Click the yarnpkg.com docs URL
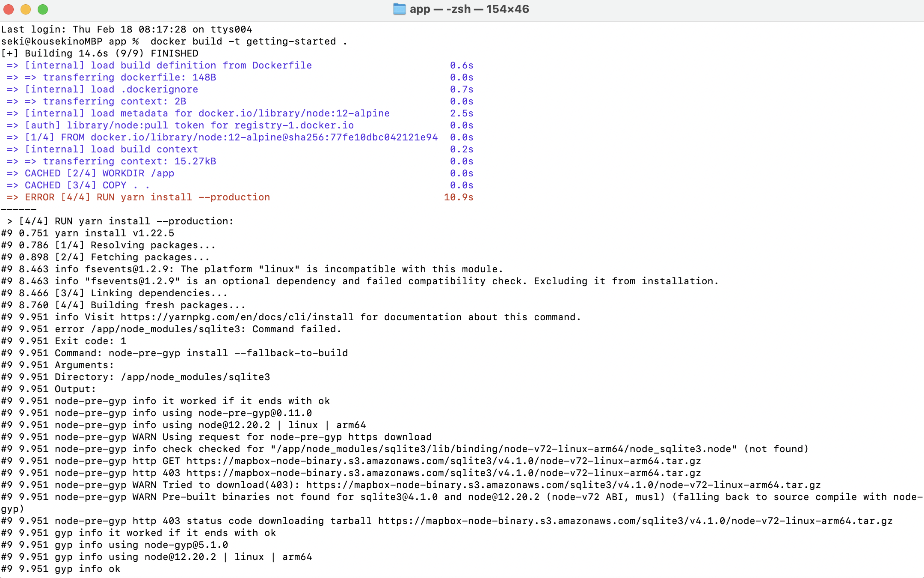 tap(237, 317)
